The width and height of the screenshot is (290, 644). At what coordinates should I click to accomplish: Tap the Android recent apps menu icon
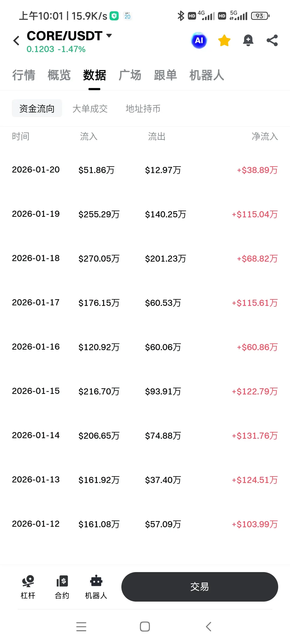coord(81,627)
